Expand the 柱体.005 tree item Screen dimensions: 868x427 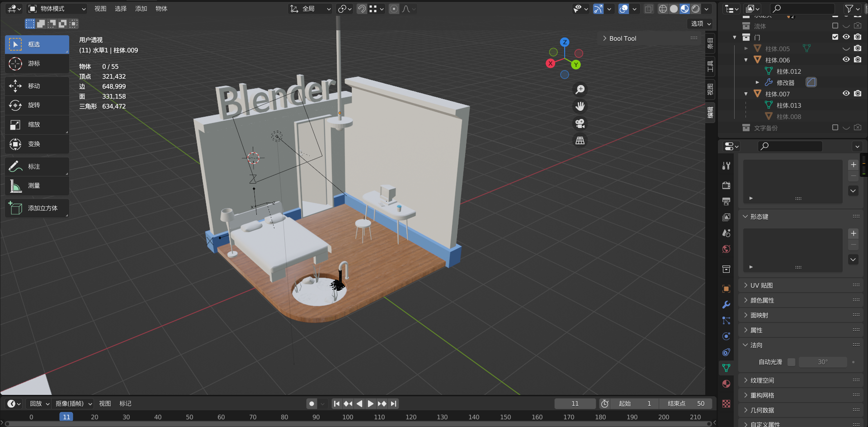coord(746,48)
